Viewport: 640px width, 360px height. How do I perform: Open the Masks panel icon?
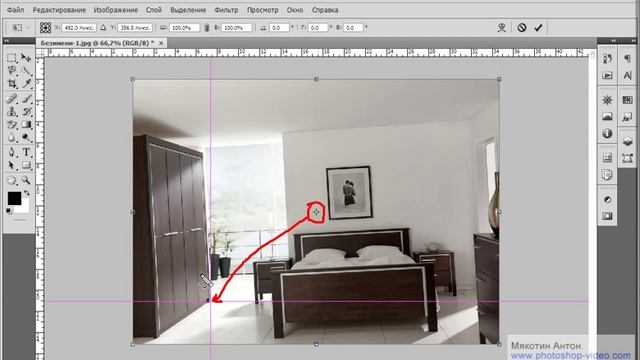pos(607,216)
